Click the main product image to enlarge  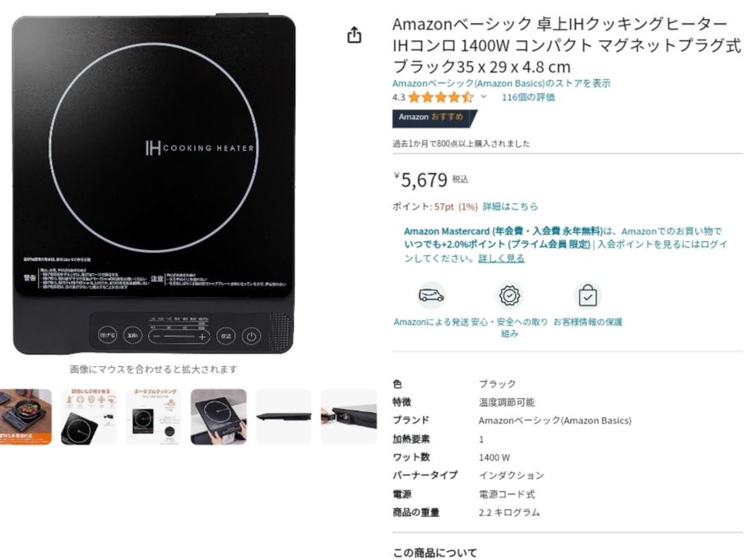154,184
